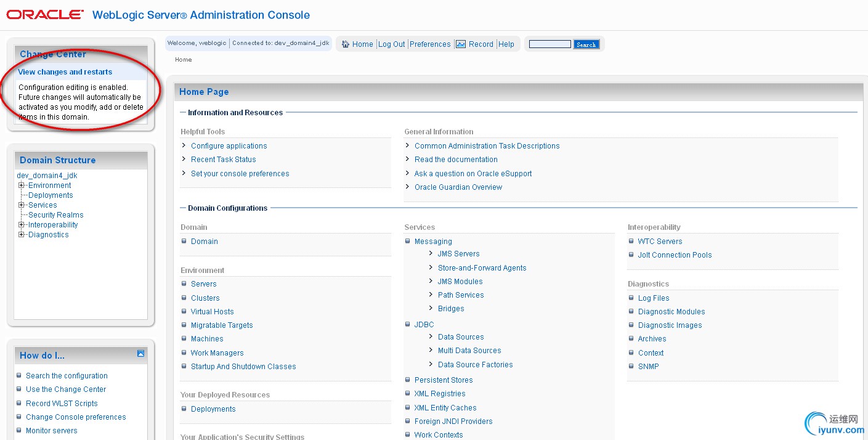Open Path Services link
Screen dimensions: 868x440
pyautogui.click(x=461, y=295)
